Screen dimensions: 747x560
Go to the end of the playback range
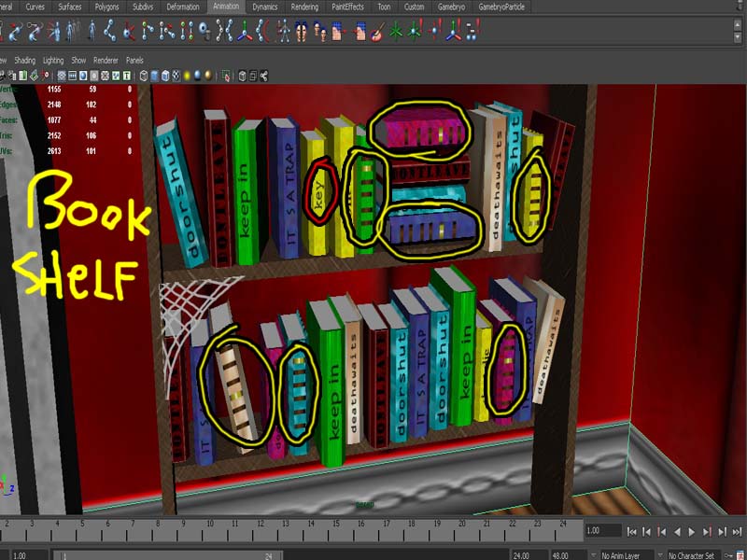coord(737,531)
